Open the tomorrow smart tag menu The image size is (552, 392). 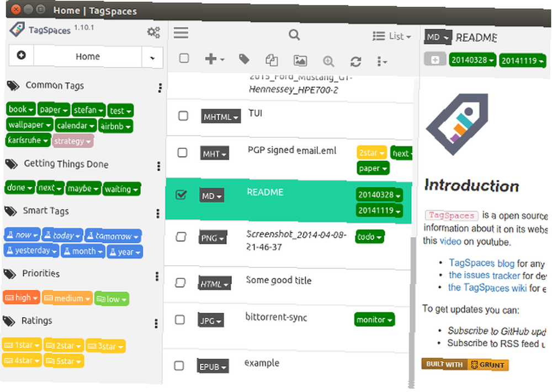[x=113, y=236]
